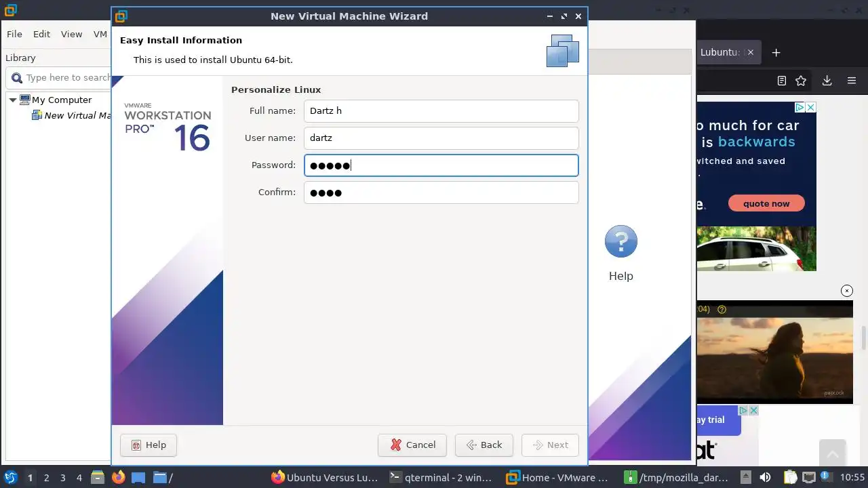Dismiss the floating video with circled X
The width and height of the screenshot is (868, 488).
(x=846, y=291)
